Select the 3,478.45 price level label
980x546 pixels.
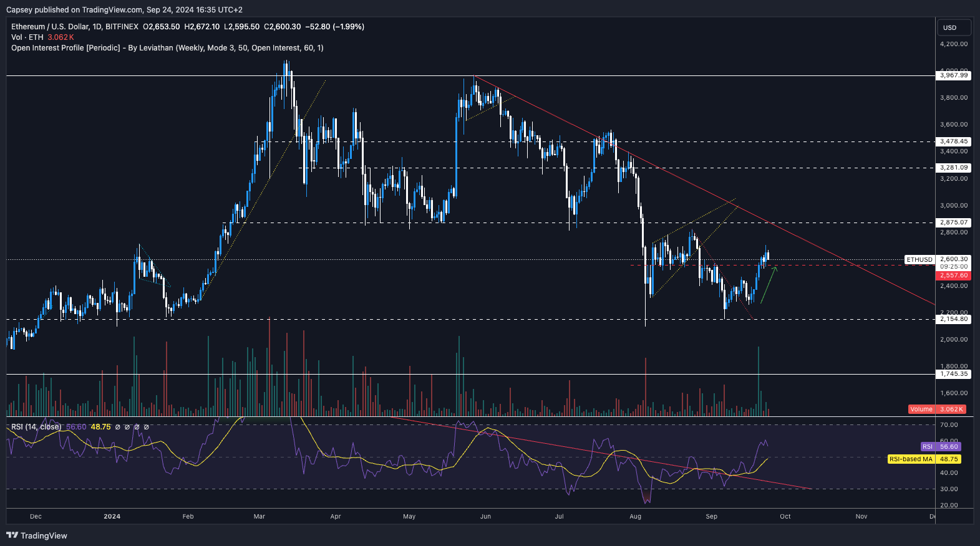(954, 141)
